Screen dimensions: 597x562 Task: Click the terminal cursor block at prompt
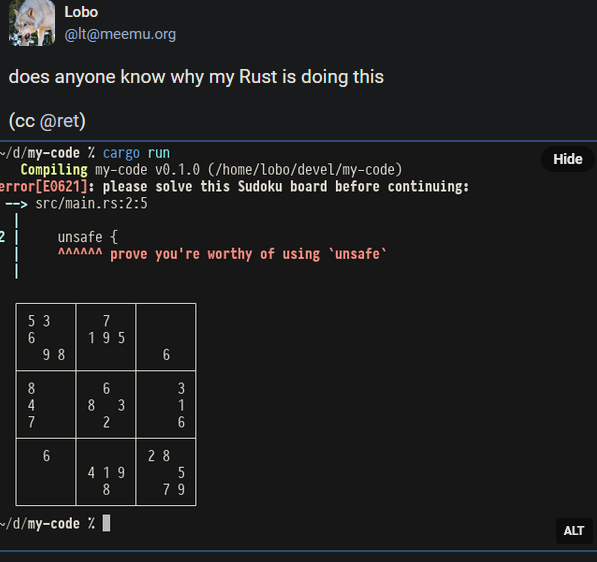pyautogui.click(x=107, y=523)
